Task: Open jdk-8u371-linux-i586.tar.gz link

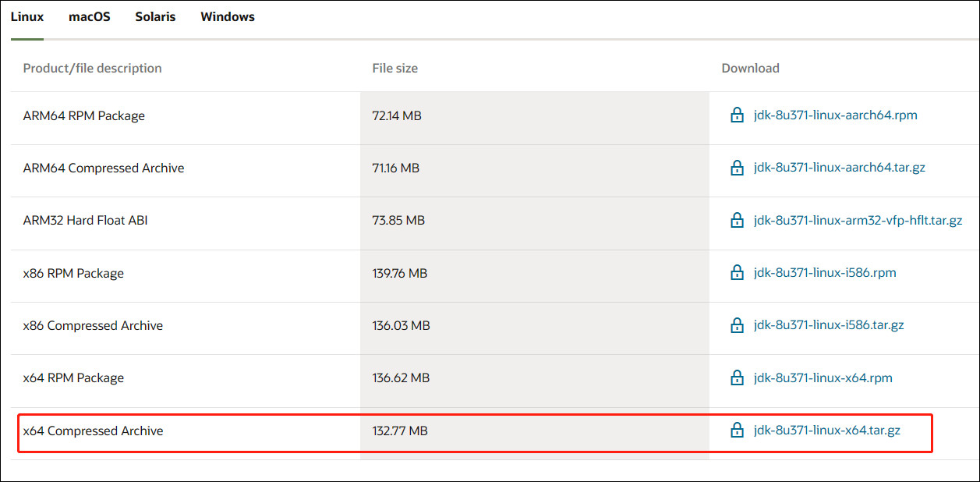Action: pos(829,325)
